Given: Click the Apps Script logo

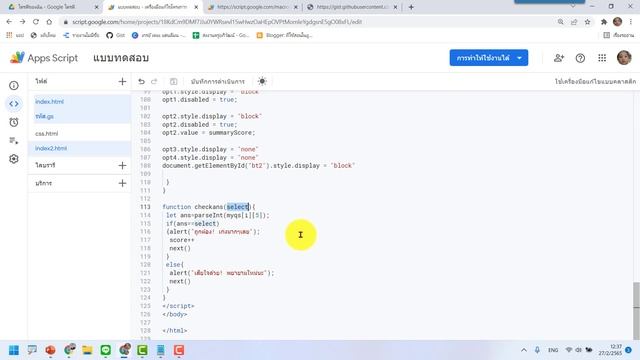Looking at the screenshot, I should (x=43, y=58).
